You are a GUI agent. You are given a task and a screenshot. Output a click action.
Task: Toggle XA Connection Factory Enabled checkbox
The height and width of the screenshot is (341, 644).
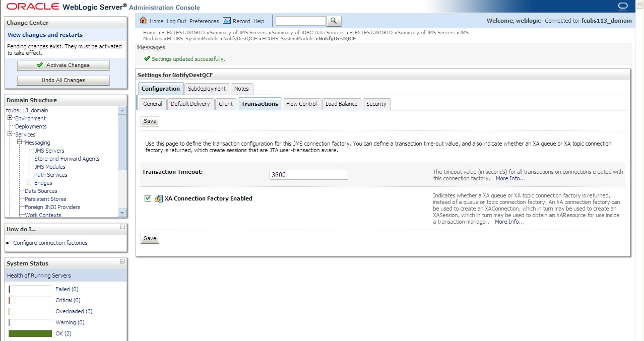point(148,198)
